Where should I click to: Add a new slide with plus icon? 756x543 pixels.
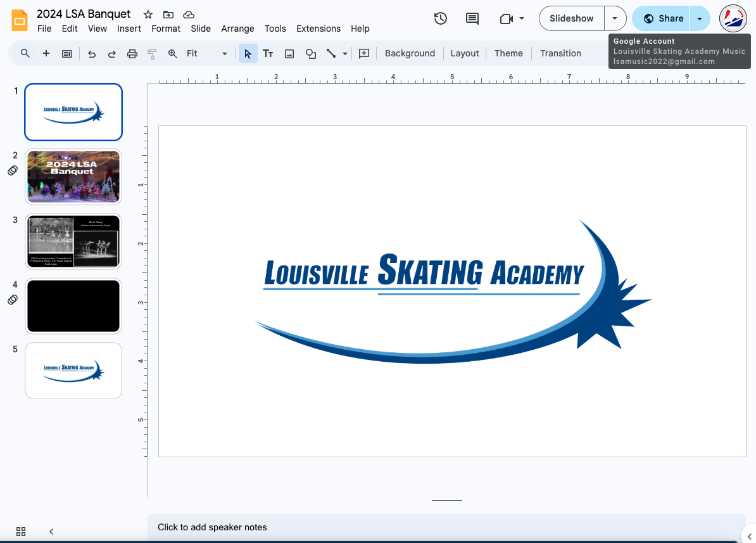coord(46,53)
